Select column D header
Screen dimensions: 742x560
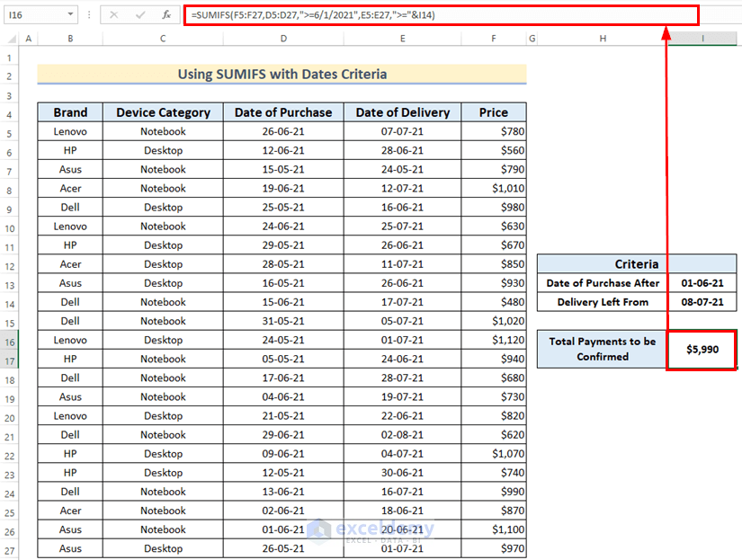[x=282, y=38]
